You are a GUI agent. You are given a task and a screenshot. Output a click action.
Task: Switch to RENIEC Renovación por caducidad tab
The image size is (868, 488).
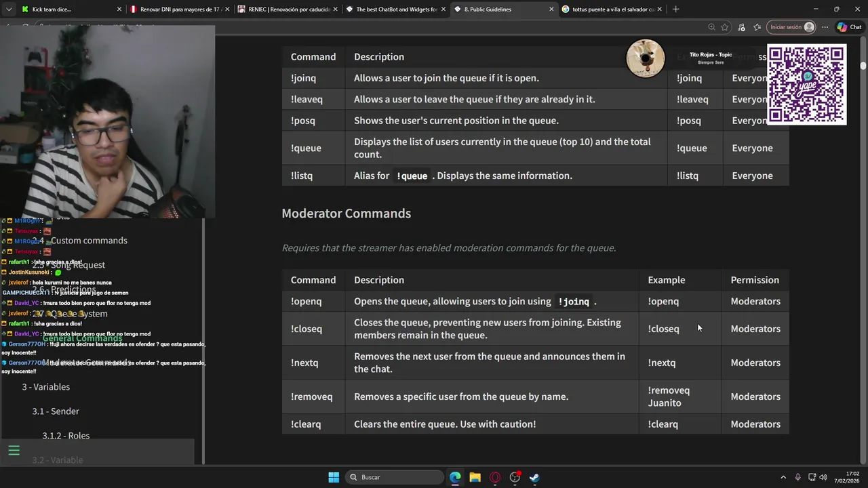click(x=281, y=9)
